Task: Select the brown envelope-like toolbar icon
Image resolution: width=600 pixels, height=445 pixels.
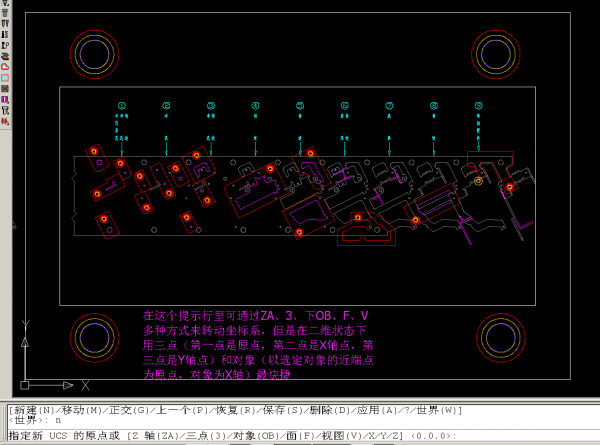Action: click(5, 89)
